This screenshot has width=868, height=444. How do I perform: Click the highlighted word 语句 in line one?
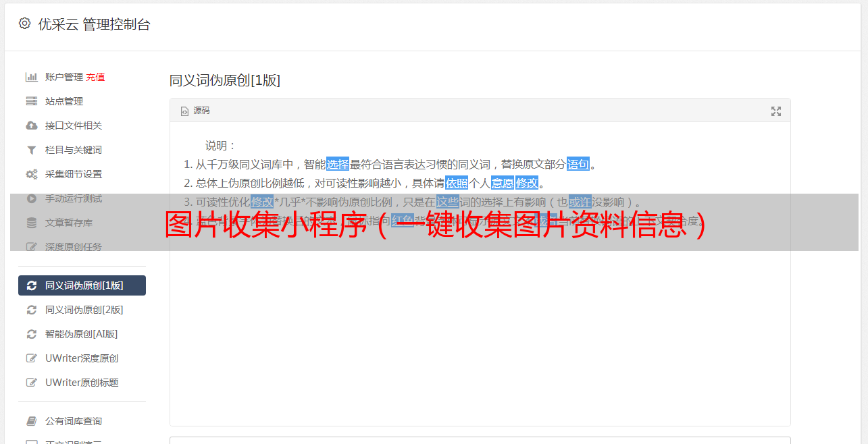point(578,164)
